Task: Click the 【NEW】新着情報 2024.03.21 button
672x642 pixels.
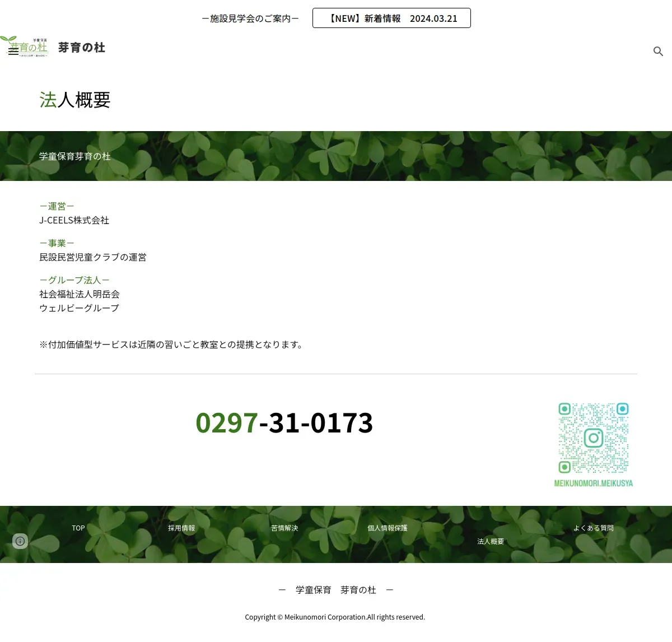Action: [x=391, y=18]
